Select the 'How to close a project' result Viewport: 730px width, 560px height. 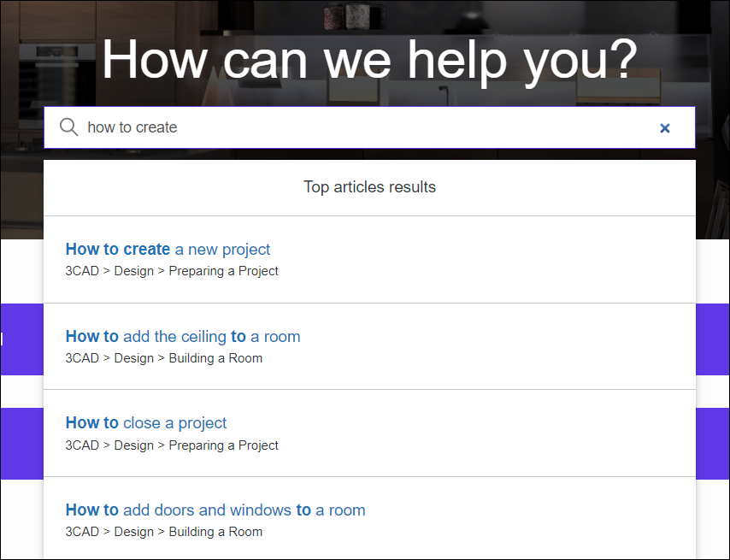(146, 423)
